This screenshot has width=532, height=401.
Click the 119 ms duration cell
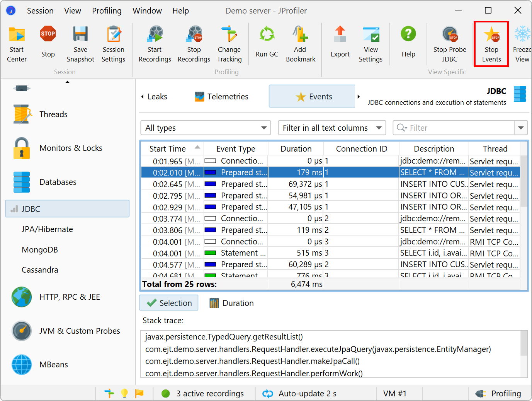pyautogui.click(x=296, y=230)
